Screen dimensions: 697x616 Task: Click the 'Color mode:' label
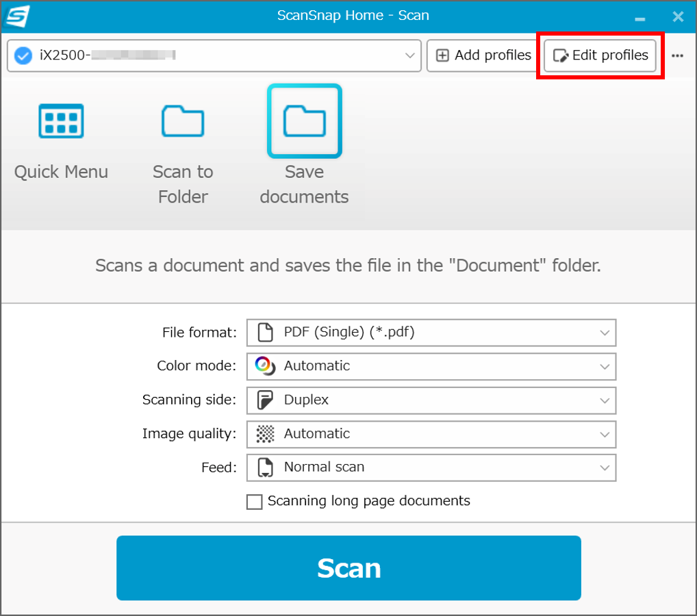pyautogui.click(x=197, y=365)
